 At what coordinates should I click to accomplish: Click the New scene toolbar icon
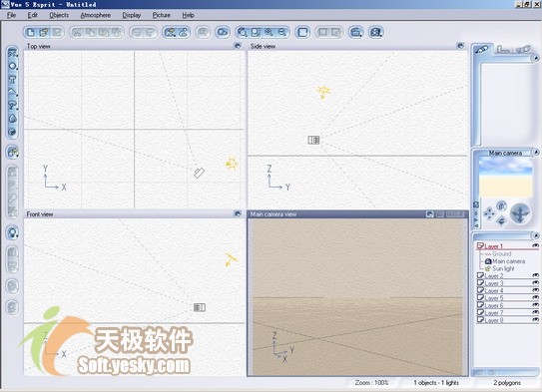(x=31, y=33)
